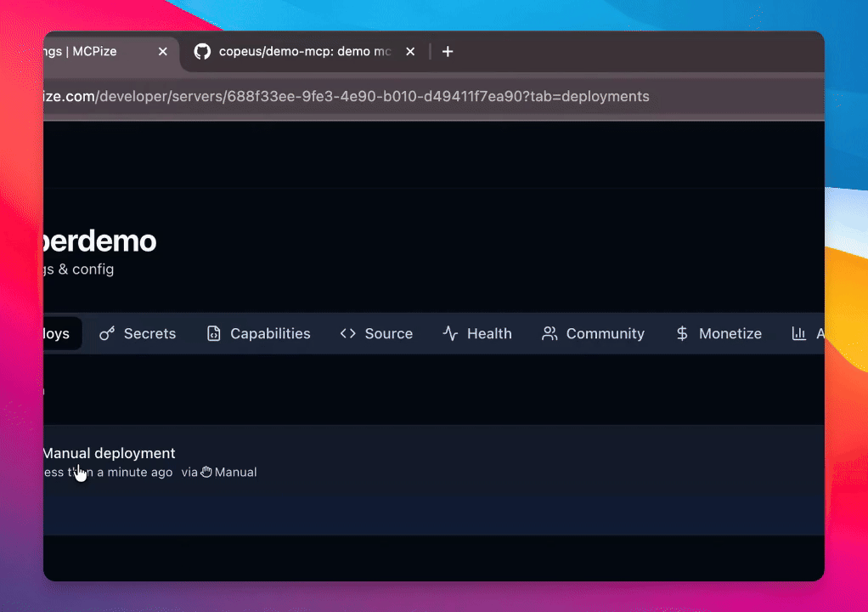Go to the Community tab
This screenshot has width=868, height=612.
594,333
